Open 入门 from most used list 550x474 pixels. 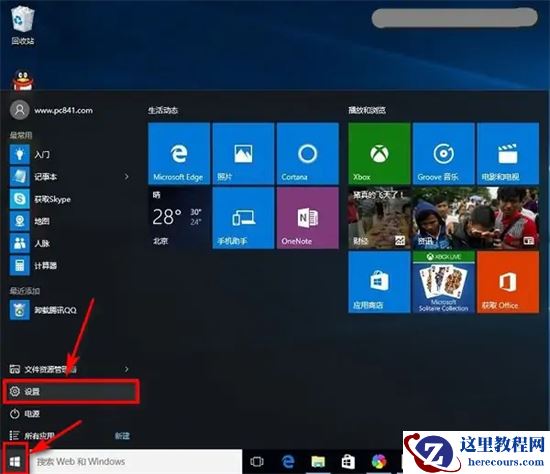(70, 154)
